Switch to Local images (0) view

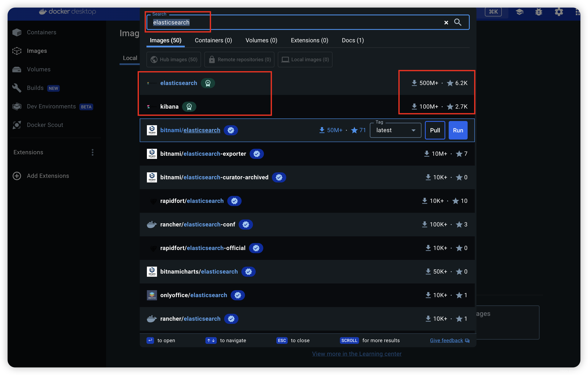(306, 60)
